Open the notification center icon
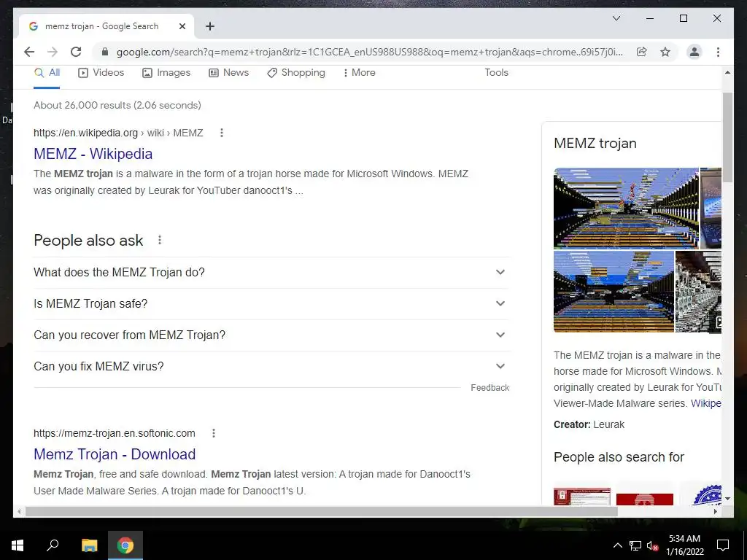Image resolution: width=747 pixels, height=560 pixels. pyautogui.click(x=723, y=545)
